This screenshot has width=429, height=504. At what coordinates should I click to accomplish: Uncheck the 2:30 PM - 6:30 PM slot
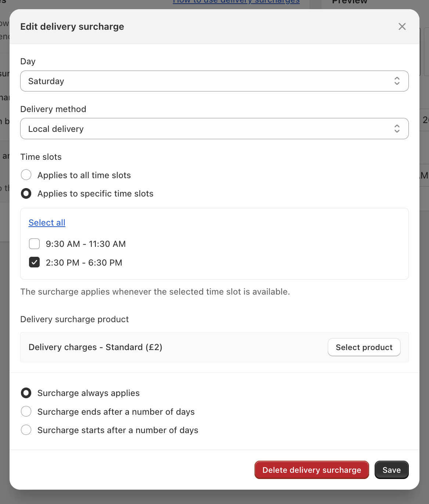pos(35,262)
